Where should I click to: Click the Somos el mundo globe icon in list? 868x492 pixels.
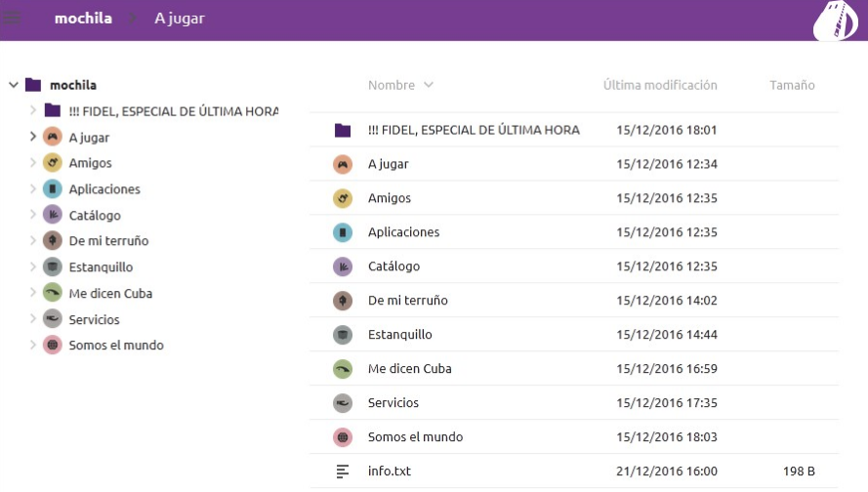coord(342,437)
